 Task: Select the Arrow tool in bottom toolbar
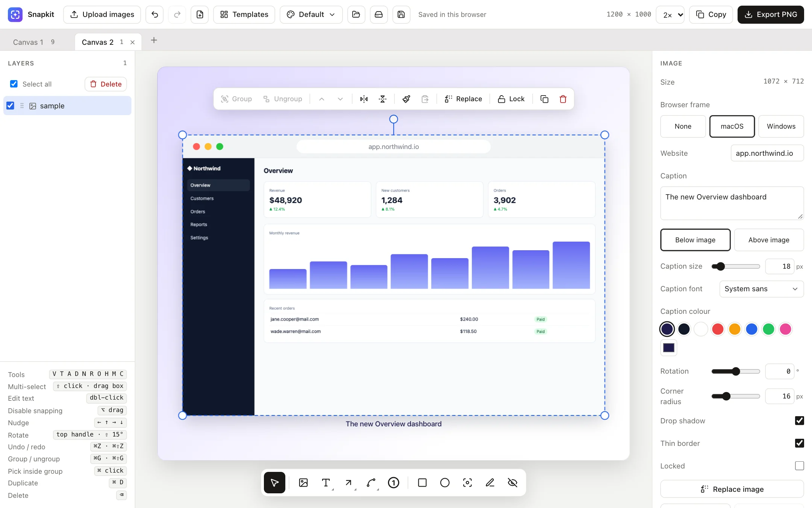348,483
